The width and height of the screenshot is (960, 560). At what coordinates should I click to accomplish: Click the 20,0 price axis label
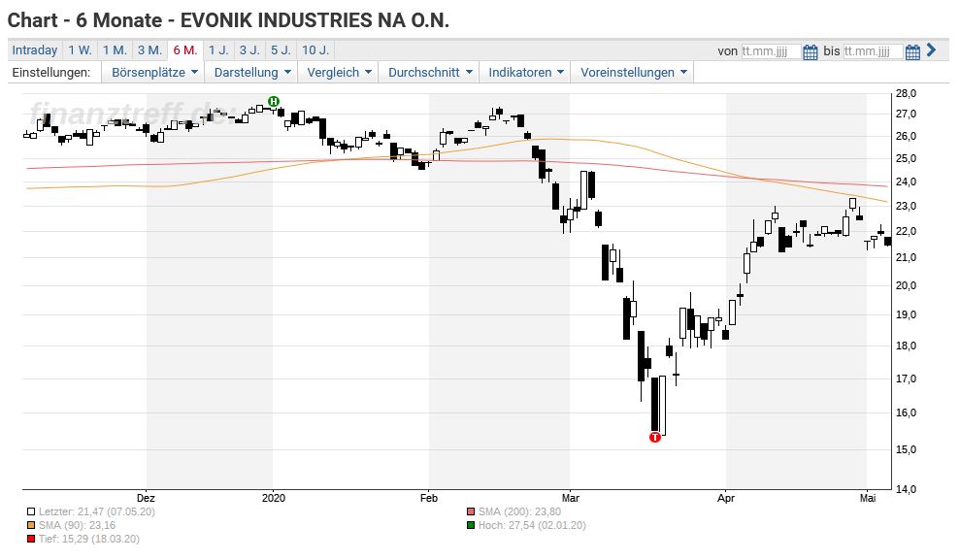point(906,285)
